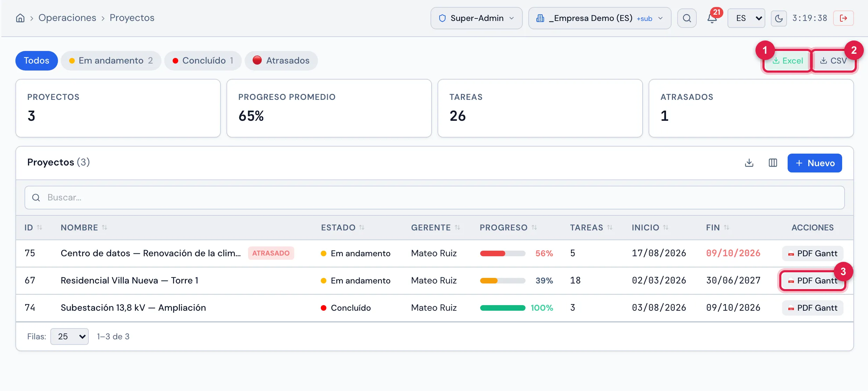Download projects table with the download icon
The height and width of the screenshot is (391, 868).
[749, 163]
